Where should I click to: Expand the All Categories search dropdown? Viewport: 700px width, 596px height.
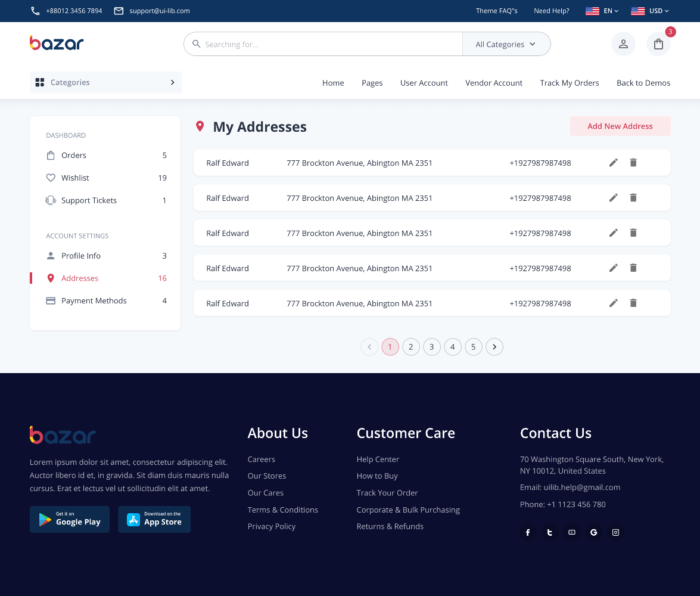506,44
